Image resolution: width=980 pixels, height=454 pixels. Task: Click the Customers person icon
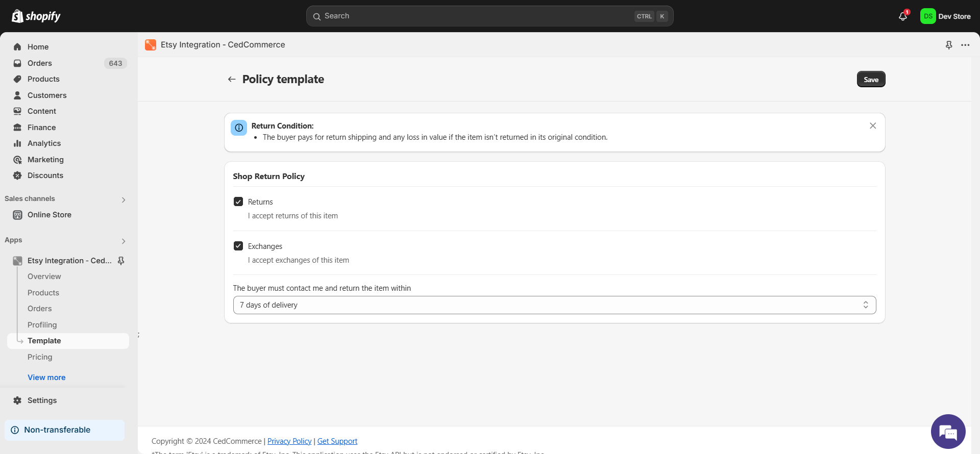17,95
